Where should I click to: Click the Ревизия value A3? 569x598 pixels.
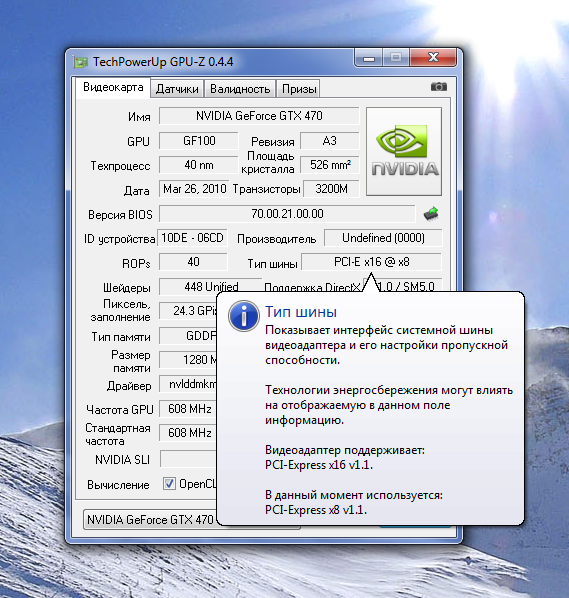coord(330,141)
